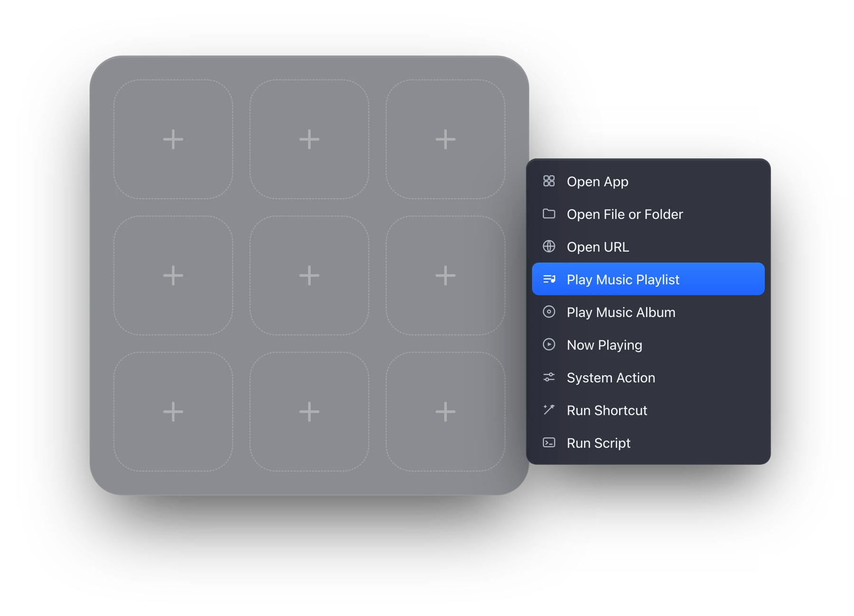Screen dimensions: 854x616
Task: Select Open File or Folder menu entry
Action: [648, 214]
